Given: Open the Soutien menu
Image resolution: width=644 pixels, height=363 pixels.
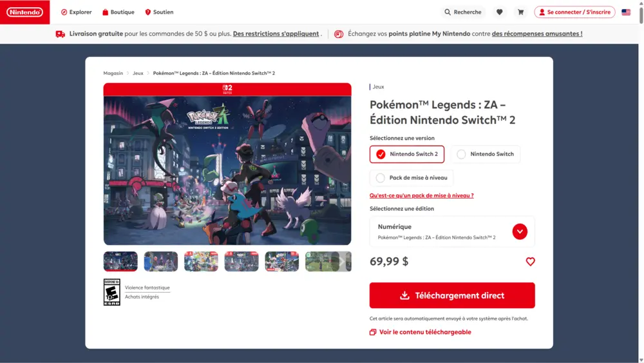Looking at the screenshot, I should point(159,12).
